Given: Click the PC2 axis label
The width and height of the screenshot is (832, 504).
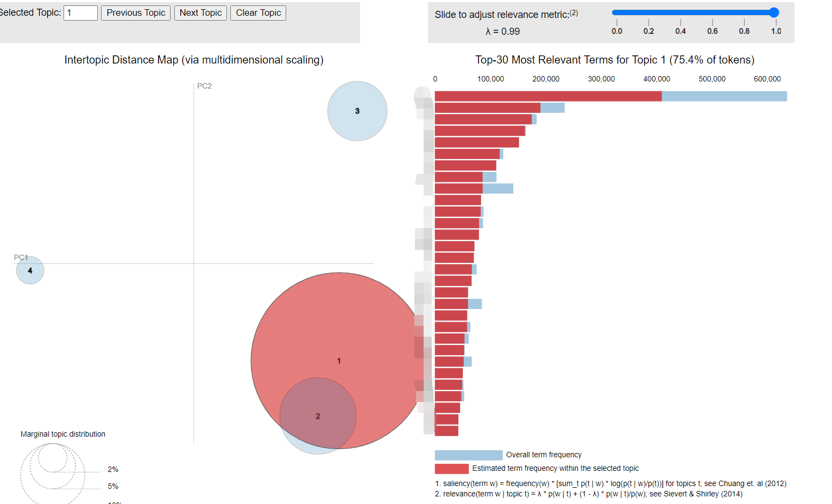Looking at the screenshot, I should [x=204, y=86].
